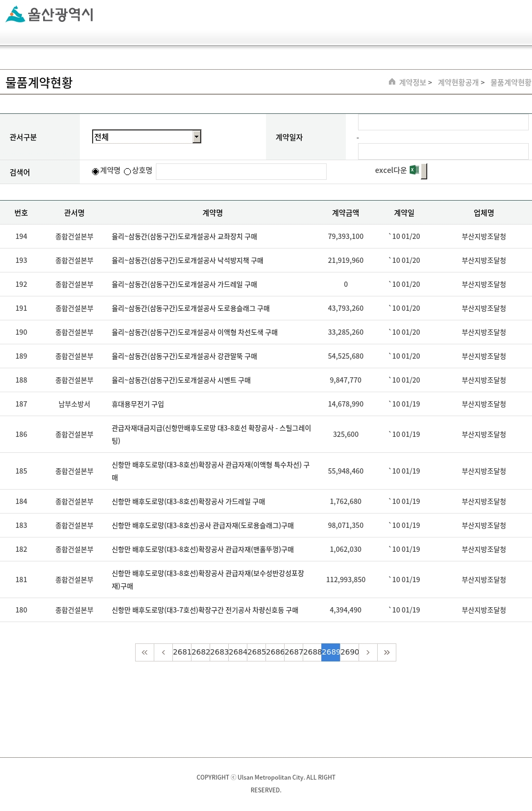The height and width of the screenshot is (811, 532).
Task: Go to previous page arrow
Action: [163, 652]
